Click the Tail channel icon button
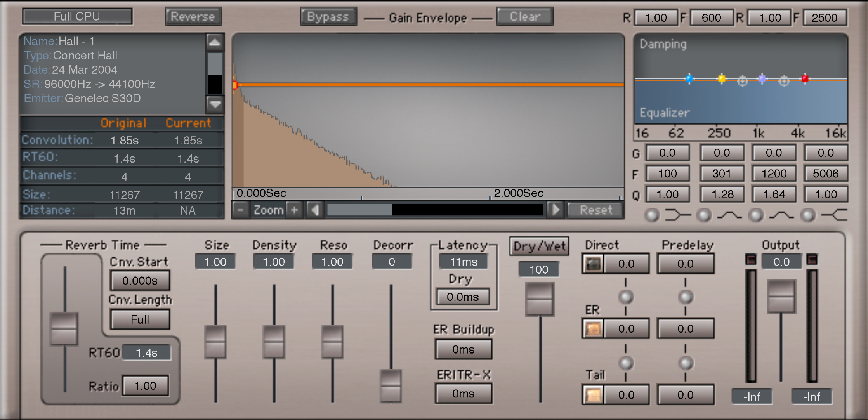 tap(593, 395)
